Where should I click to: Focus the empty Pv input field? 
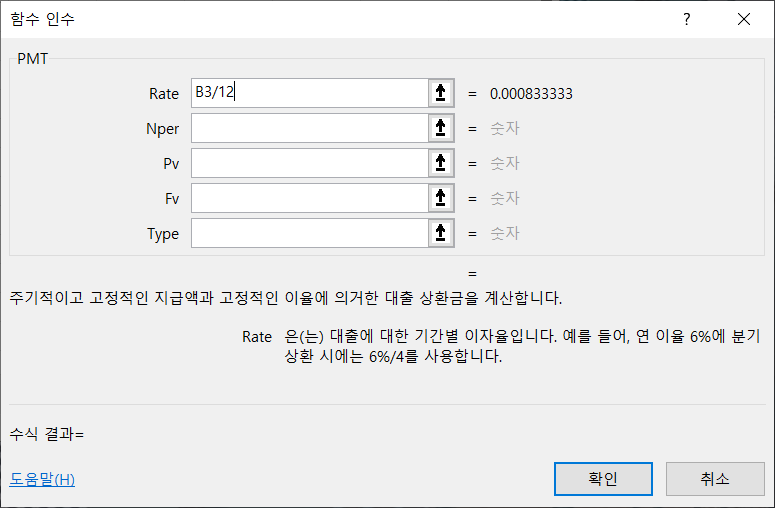pos(310,163)
